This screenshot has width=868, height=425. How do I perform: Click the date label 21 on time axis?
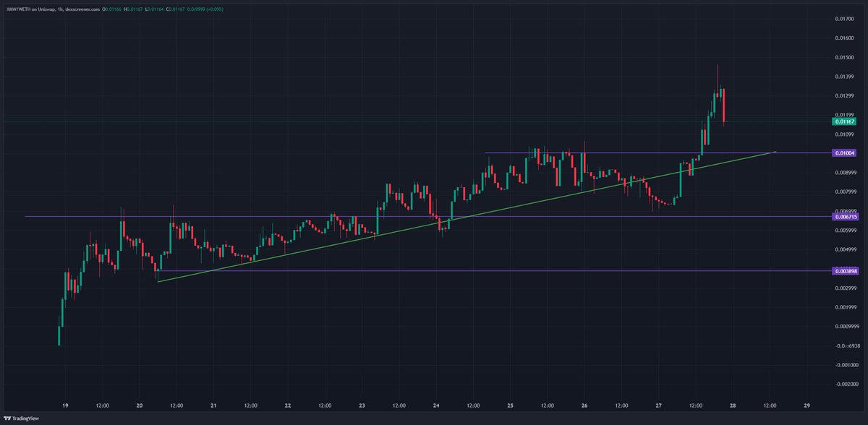pyautogui.click(x=214, y=405)
